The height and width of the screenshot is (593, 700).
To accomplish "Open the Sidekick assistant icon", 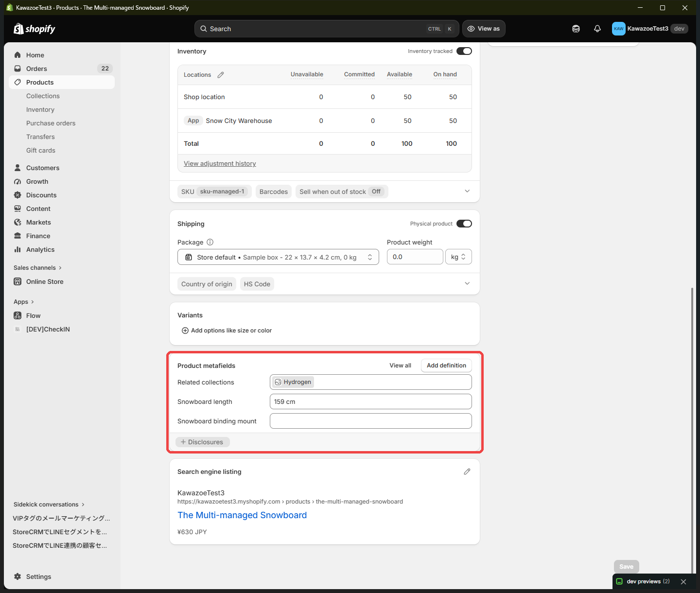I will (576, 29).
